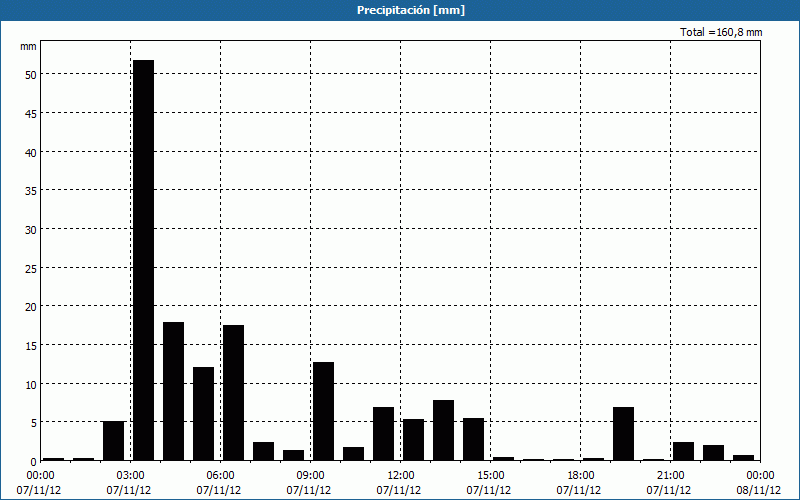The image size is (800, 500).
Task: Click the "00:00" label above "08/11/12"
Action: point(760,476)
